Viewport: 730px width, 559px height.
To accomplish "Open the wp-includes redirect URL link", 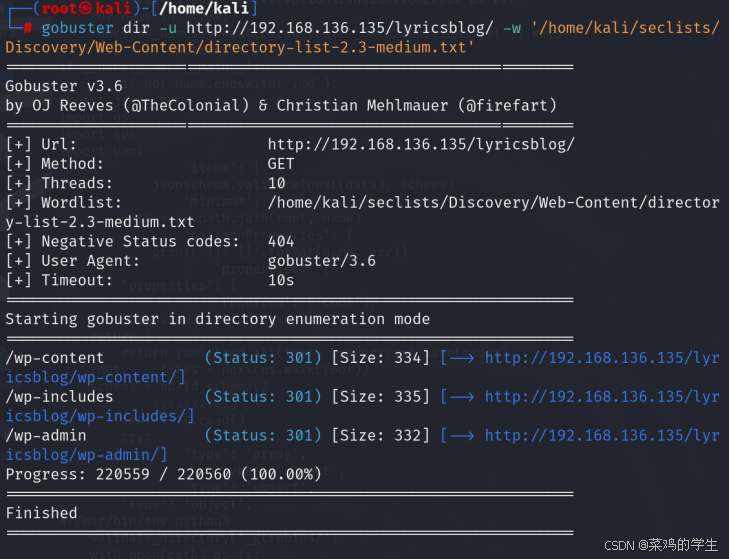I will pyautogui.click(x=602, y=397).
